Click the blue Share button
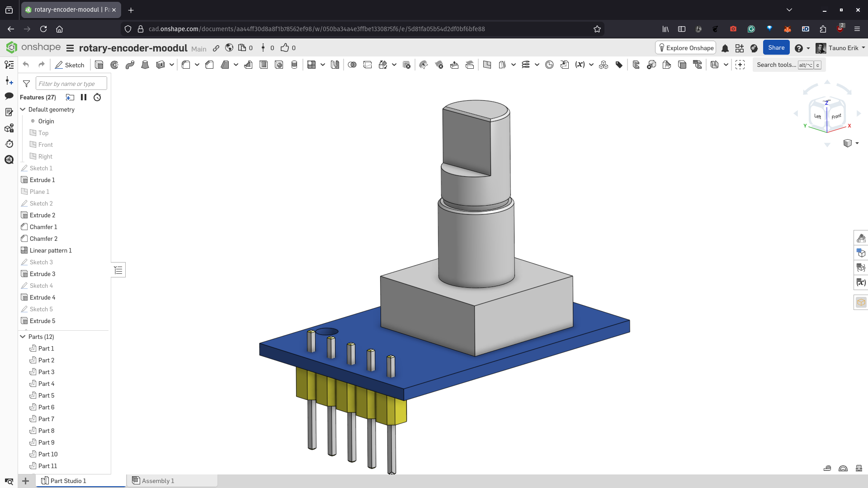 [776, 48]
